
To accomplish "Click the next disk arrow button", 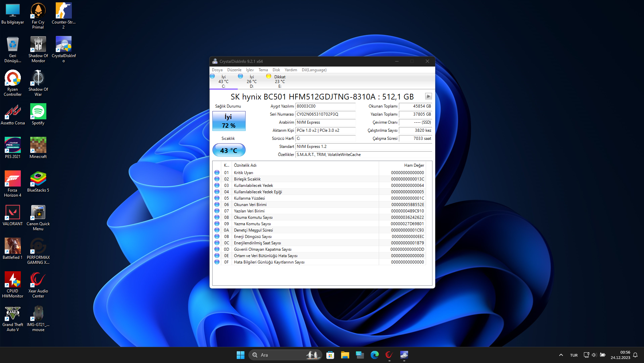I will coord(428,96).
